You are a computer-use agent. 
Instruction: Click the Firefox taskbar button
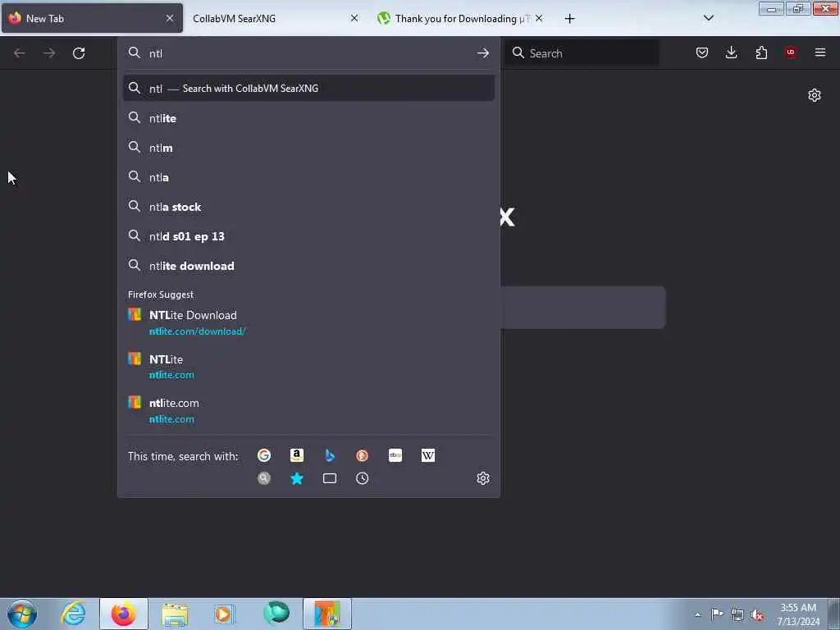[x=124, y=614]
